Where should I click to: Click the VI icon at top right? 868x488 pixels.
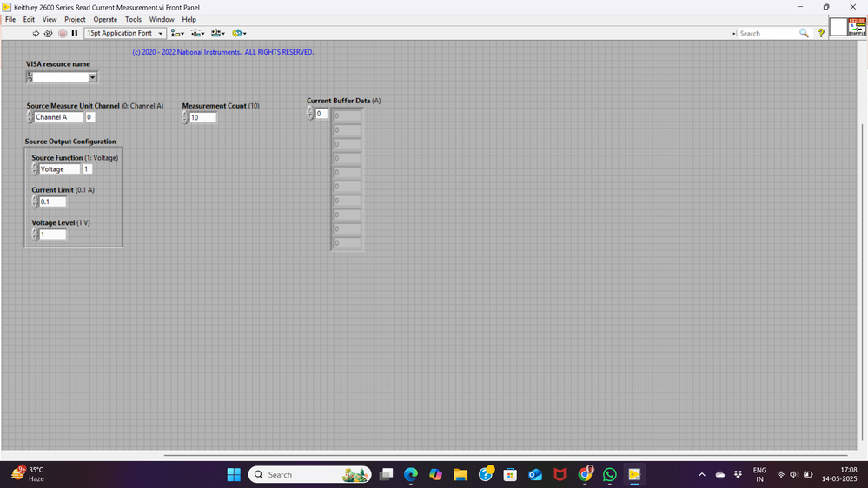pos(857,27)
